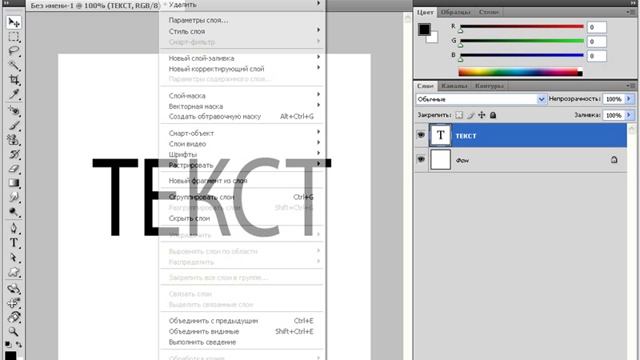Expand the Слой-маска submenu
The width and height of the screenshot is (640, 360).
[x=244, y=96]
